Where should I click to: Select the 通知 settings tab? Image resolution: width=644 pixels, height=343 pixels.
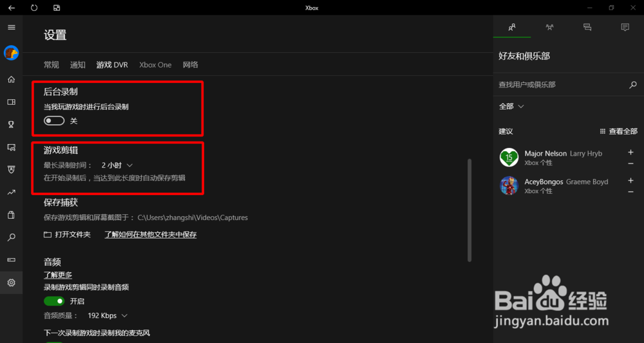pyautogui.click(x=78, y=65)
